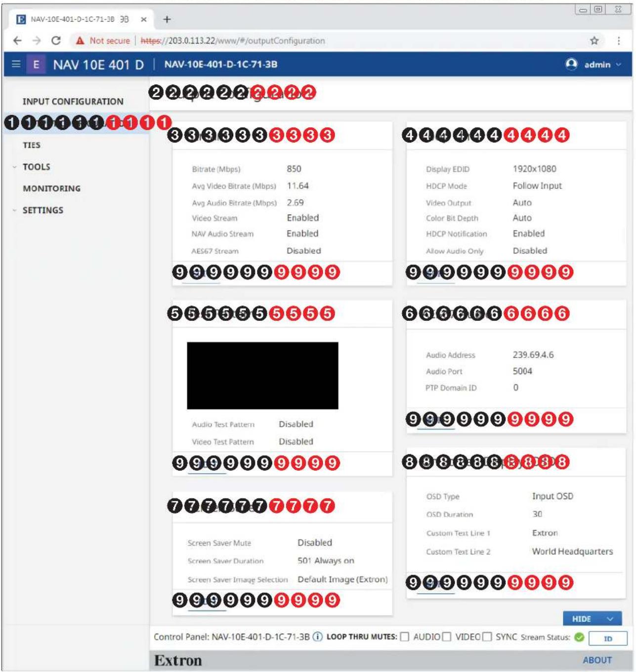Click the HDCP Notification Enabled value
Image resolution: width=636 pixels, height=672 pixels.
click(x=529, y=233)
